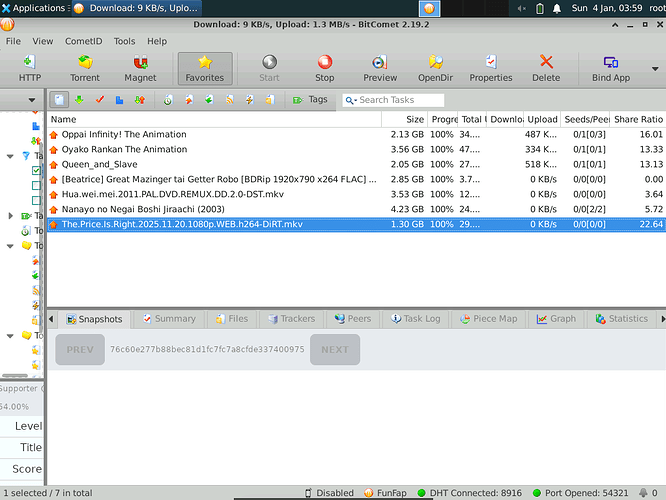The width and height of the screenshot is (666, 500).
Task: Toggle the red checkmark completed filter
Action: [99, 100]
